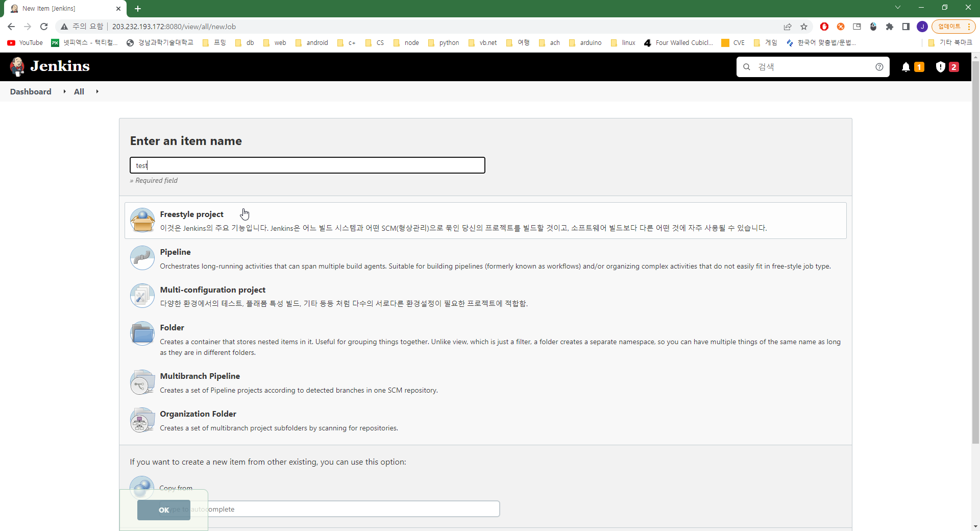Image resolution: width=980 pixels, height=531 pixels.
Task: Open the python bookmarks folder
Action: pyautogui.click(x=444, y=43)
